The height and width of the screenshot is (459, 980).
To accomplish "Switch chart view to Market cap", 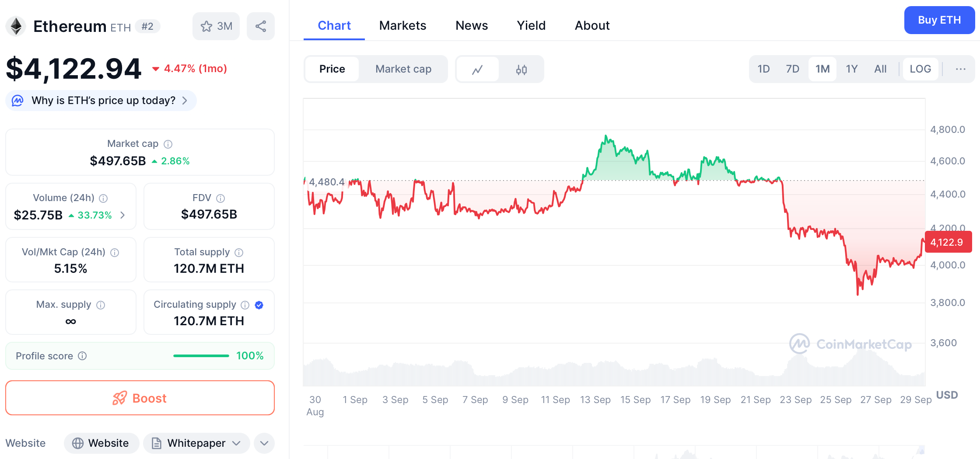I will [402, 69].
